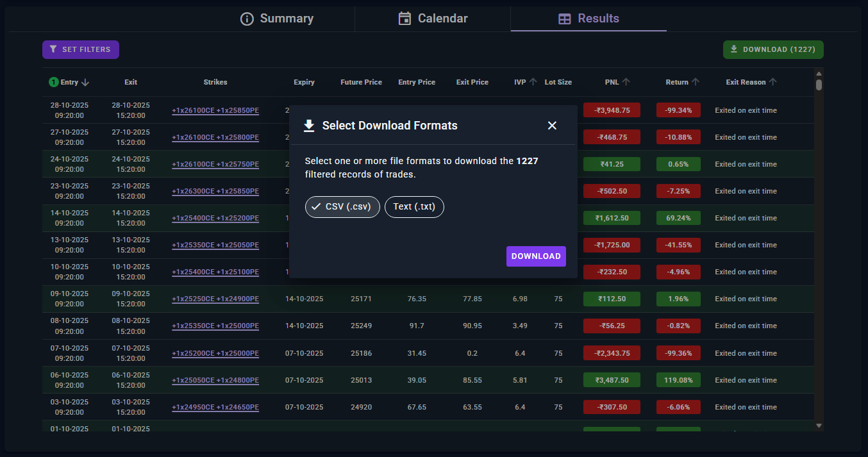Click the scrollbar down arrow of table
The image size is (868, 457).
click(819, 426)
